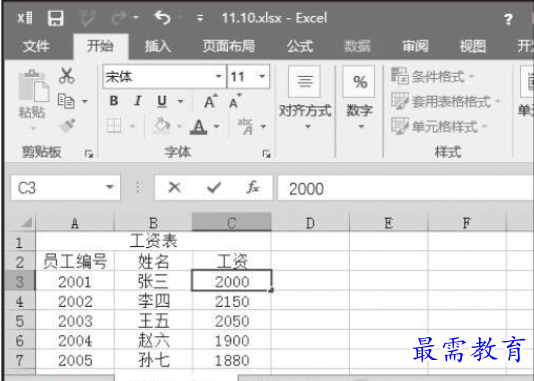The height and width of the screenshot is (381, 534).
Task: Click the cell containing 李四
Action: click(x=153, y=301)
